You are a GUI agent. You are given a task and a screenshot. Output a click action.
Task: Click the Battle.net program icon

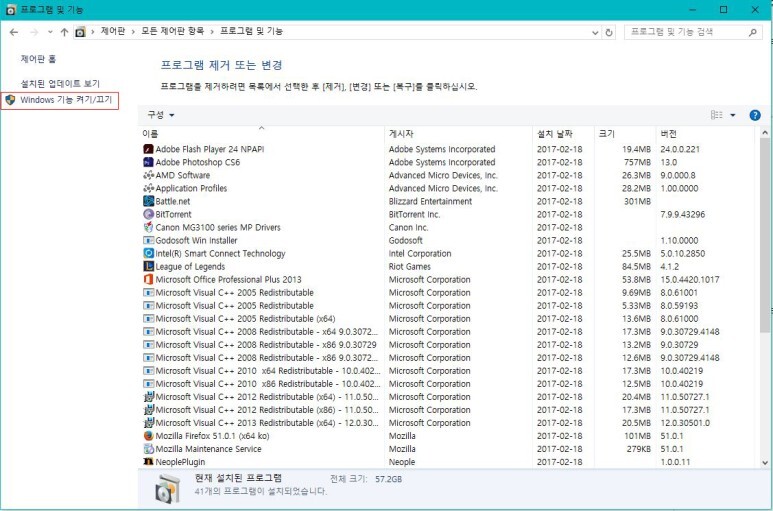point(148,201)
